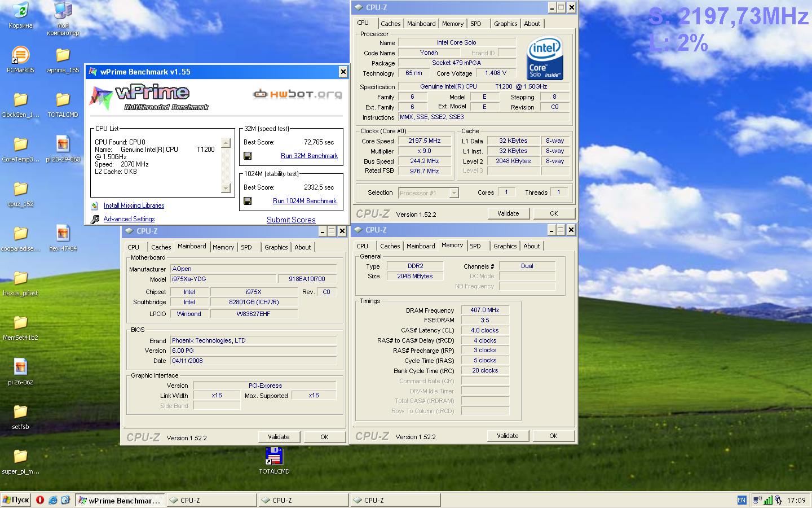Switch to the SPD tab in the top CPU-Z window
The width and height of the screenshot is (812, 508).
pos(476,24)
